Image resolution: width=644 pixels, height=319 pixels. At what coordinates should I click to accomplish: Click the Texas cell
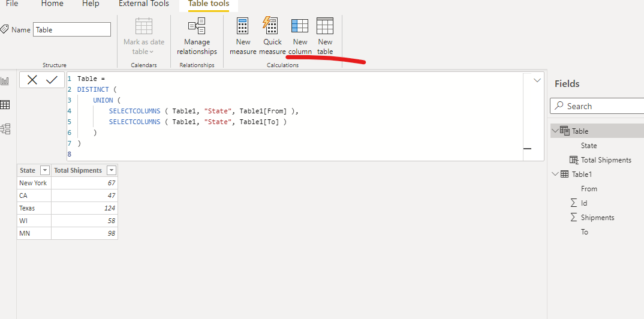point(34,208)
